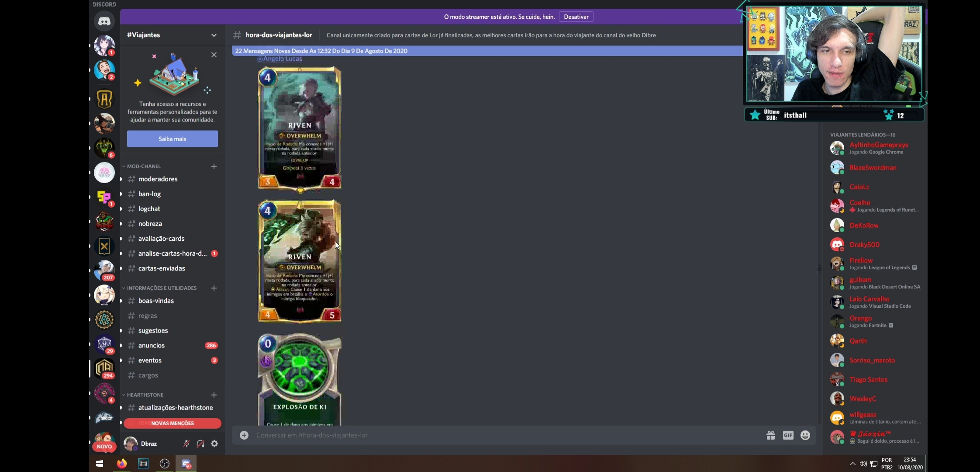Open server icon with badge 207

click(x=104, y=270)
